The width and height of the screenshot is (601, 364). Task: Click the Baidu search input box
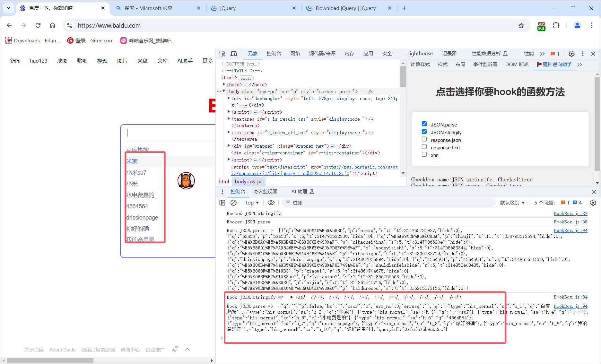tap(170, 133)
